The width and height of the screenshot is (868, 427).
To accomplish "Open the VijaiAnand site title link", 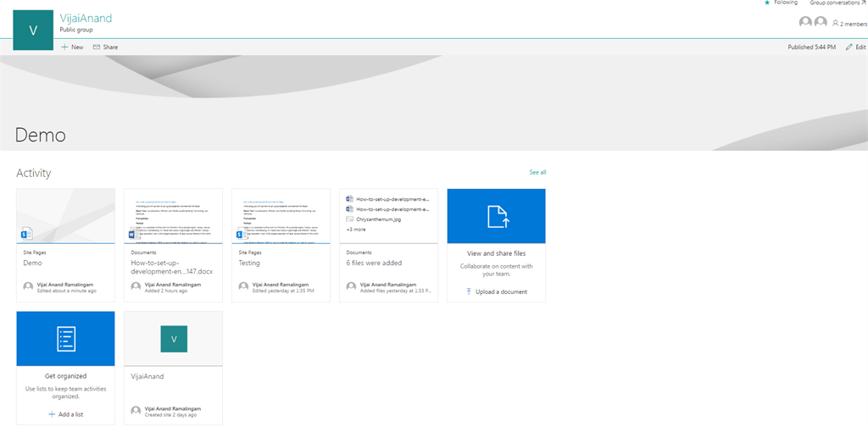I will tap(86, 19).
